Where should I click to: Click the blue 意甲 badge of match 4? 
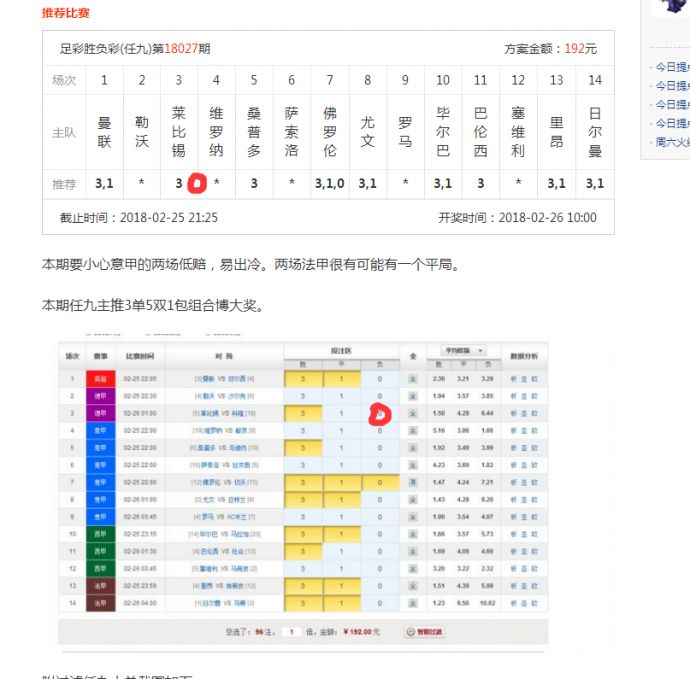point(101,430)
